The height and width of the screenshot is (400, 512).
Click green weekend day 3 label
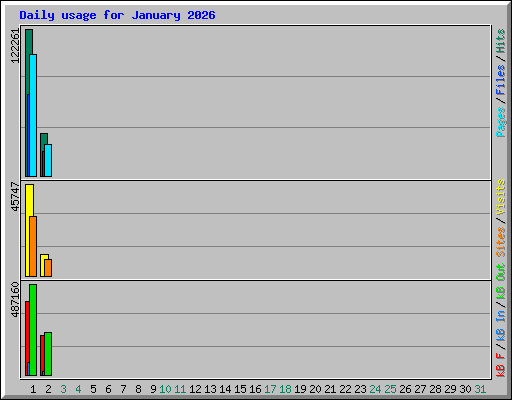(63, 389)
